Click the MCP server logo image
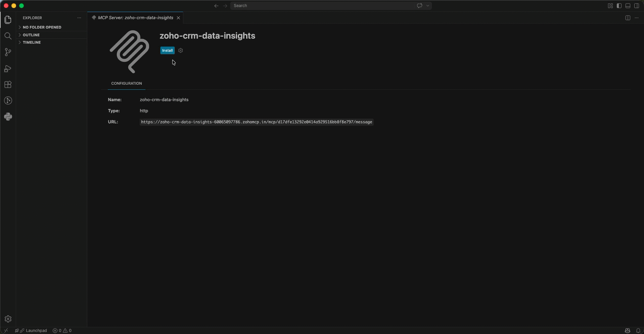The width and height of the screenshot is (644, 334). (x=129, y=51)
